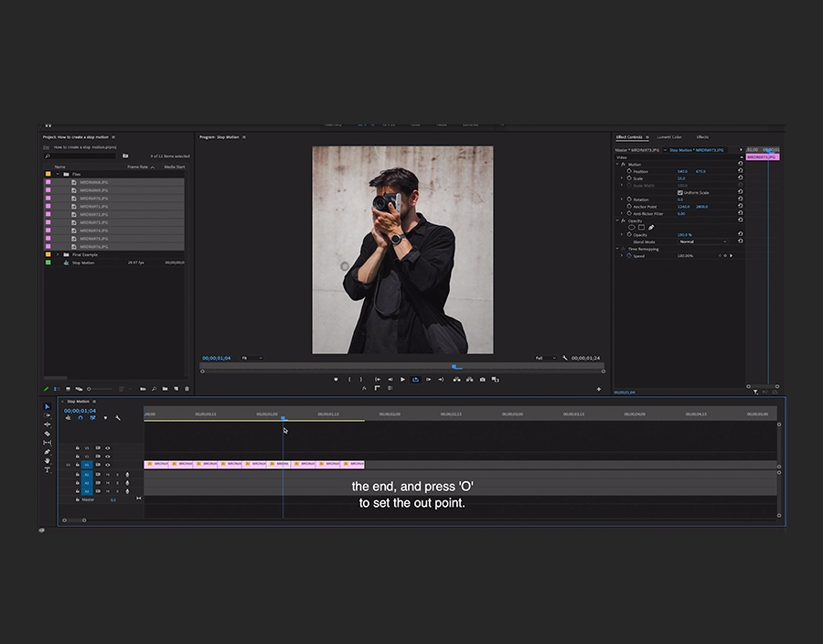Click the Add Marker icon in timeline
Screen dimensions: 823x644
tap(105, 418)
